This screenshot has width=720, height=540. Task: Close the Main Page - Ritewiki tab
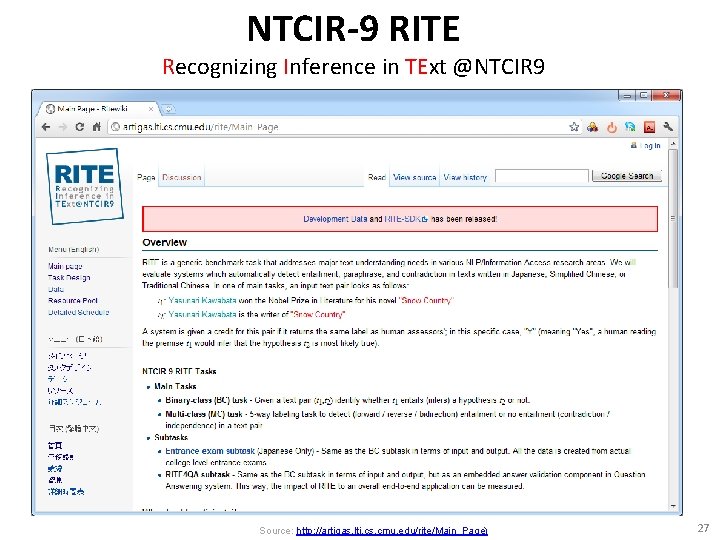[x=151, y=109]
